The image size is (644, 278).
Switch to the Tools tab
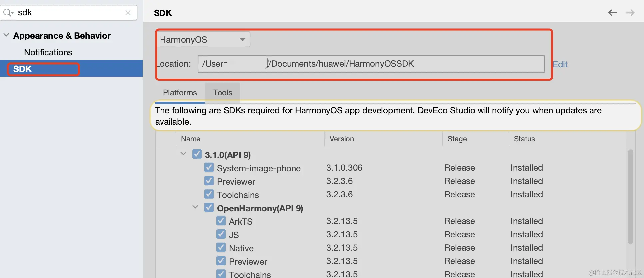click(x=223, y=93)
